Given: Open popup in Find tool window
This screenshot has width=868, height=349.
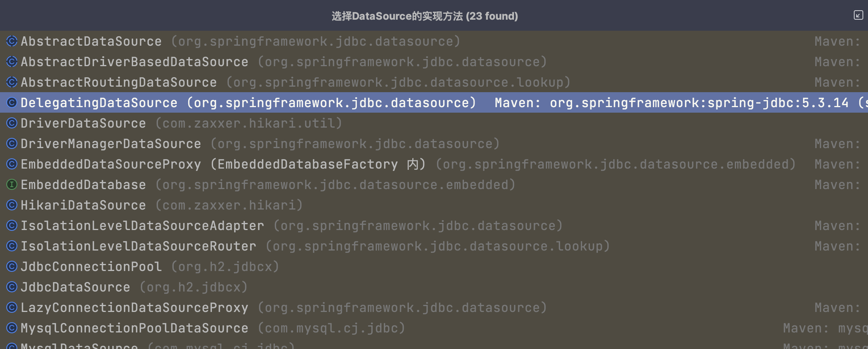Looking at the screenshot, I should click(858, 15).
